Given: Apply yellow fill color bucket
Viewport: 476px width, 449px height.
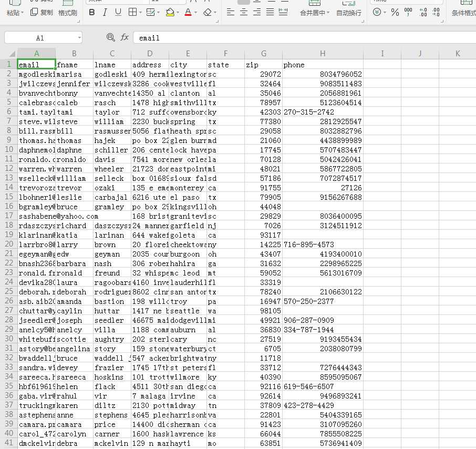Looking at the screenshot, I should 170,13.
